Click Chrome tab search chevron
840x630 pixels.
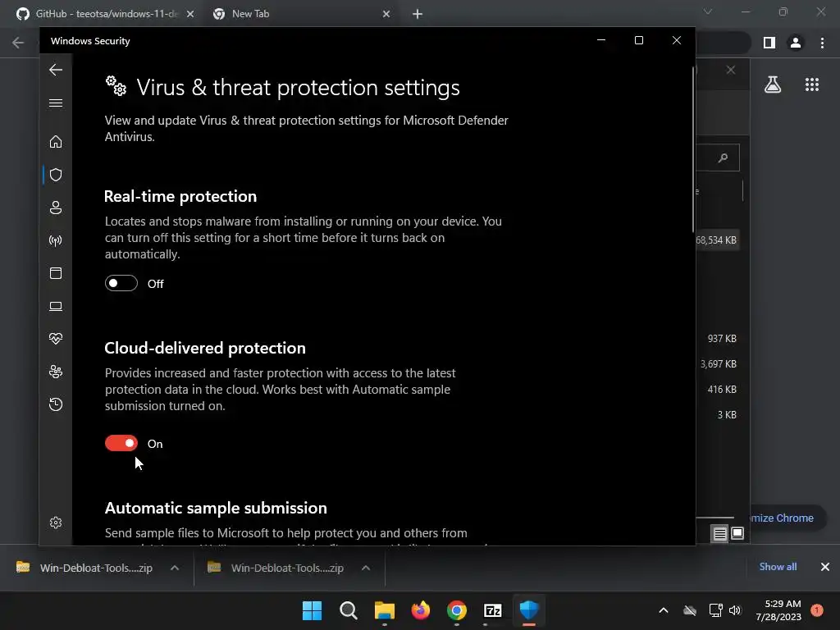tap(708, 11)
